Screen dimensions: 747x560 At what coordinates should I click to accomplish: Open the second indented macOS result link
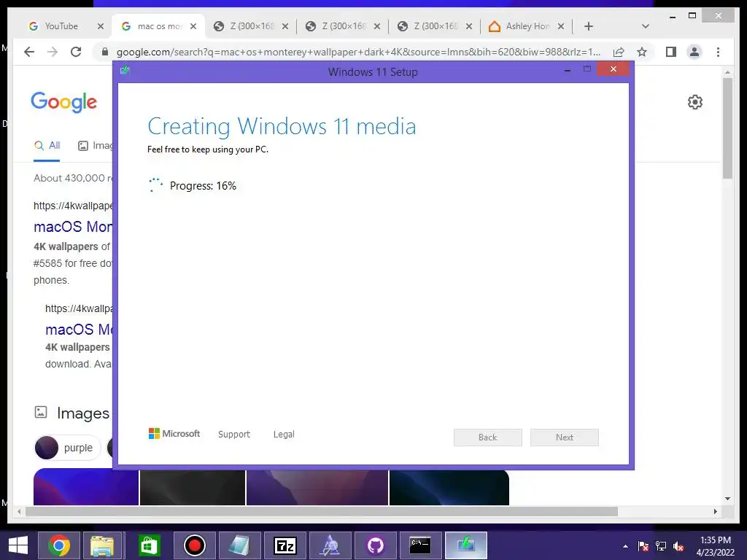(x=79, y=330)
